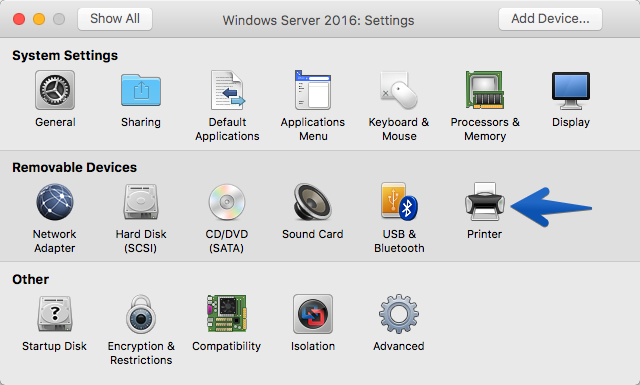Minimize the window with yellow button

tap(39, 19)
